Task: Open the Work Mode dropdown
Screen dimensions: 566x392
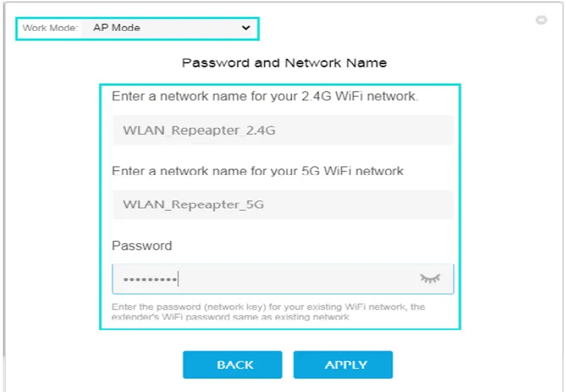Action: click(x=169, y=28)
